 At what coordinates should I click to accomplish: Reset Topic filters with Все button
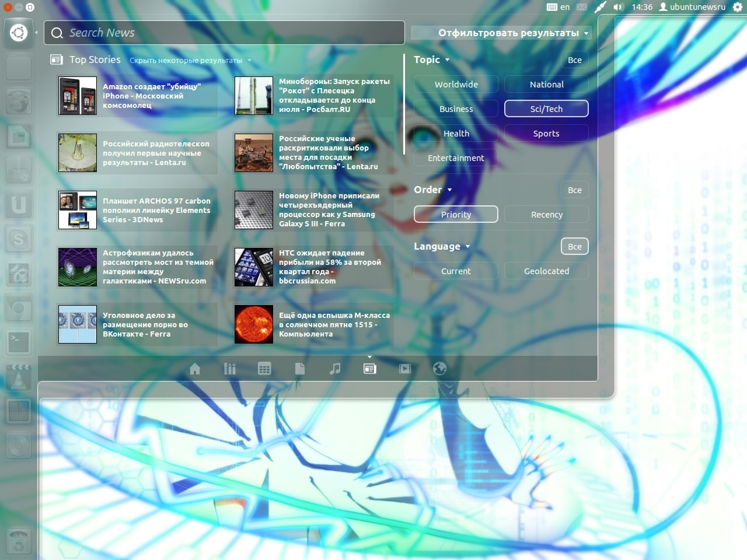575,60
